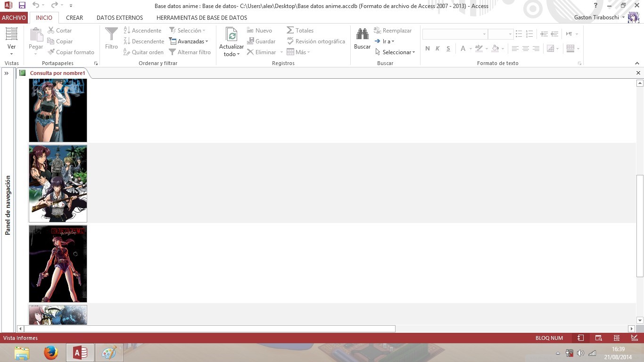The height and width of the screenshot is (362, 644).
Task: Click Gaston Tiraboschi account name
Action: point(596,17)
